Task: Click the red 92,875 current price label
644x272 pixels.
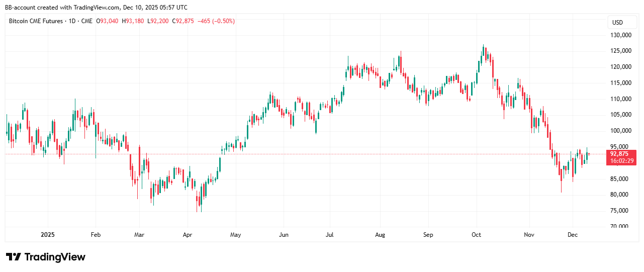Action: pos(619,154)
